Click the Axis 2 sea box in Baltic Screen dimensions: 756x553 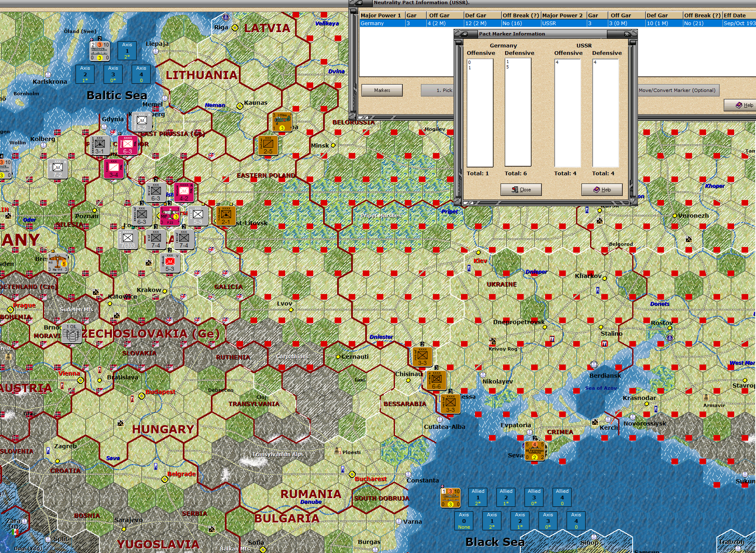(x=85, y=74)
